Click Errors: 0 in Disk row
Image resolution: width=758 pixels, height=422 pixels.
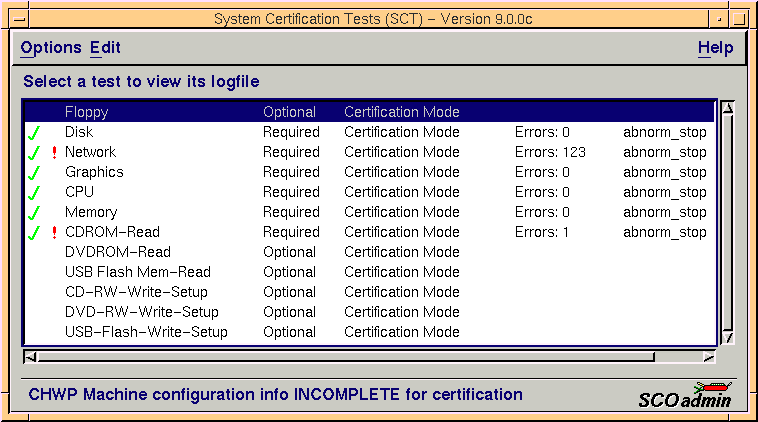tap(542, 132)
